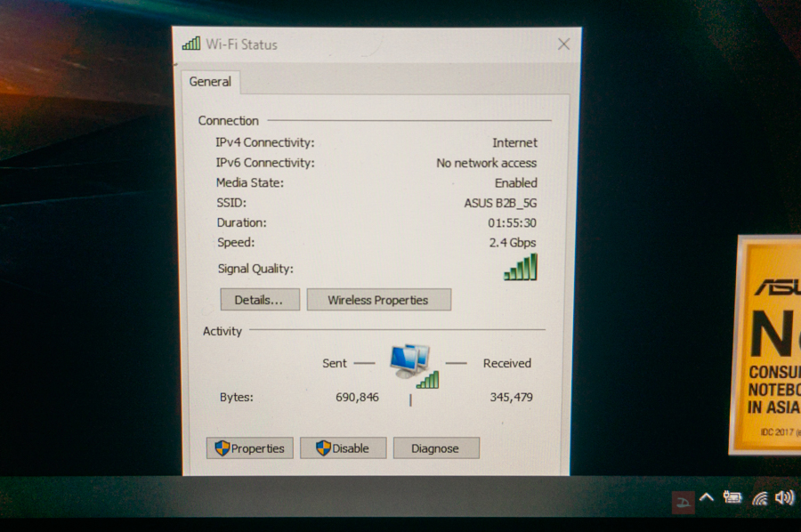Close the Wi-Fi Status dialog
Screen dimensions: 801x532
[x=563, y=44]
